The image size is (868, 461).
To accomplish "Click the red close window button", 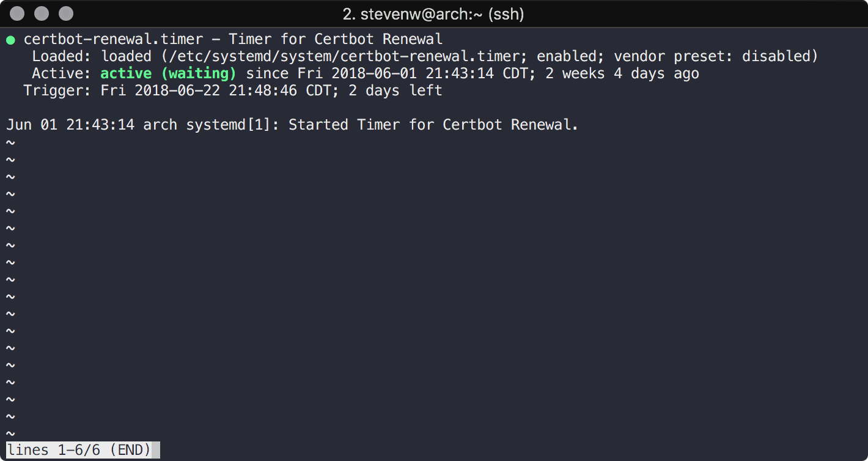I will click(17, 12).
